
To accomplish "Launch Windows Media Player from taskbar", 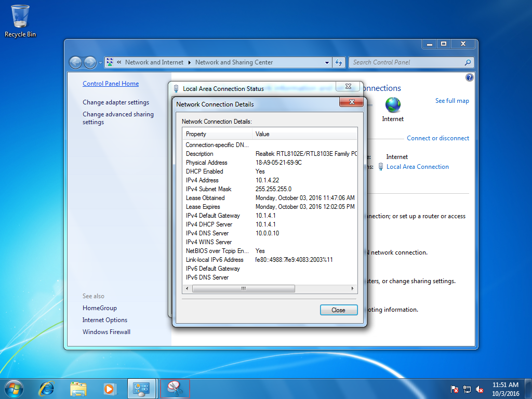I will tap(110, 389).
